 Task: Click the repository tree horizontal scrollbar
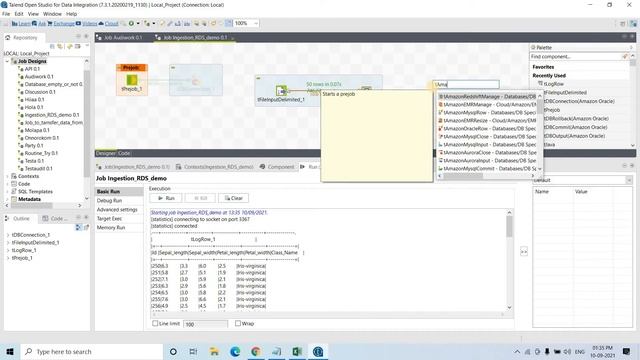[44, 205]
